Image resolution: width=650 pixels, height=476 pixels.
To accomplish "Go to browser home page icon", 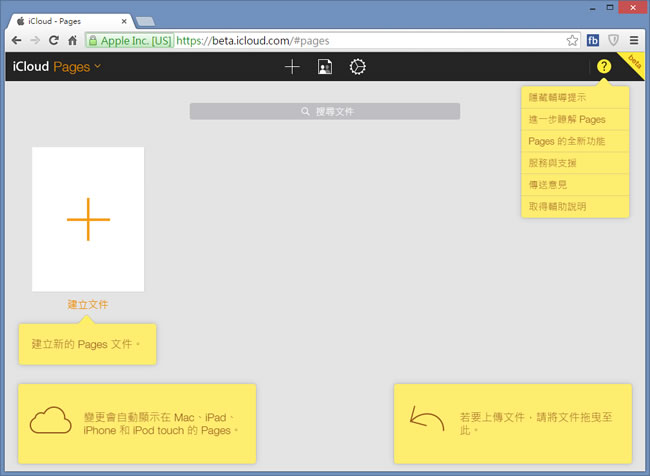I will pyautogui.click(x=73, y=40).
